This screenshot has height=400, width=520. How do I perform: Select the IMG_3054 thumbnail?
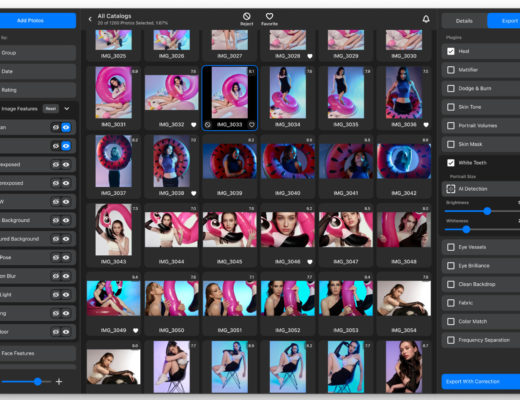pyautogui.click(x=404, y=298)
